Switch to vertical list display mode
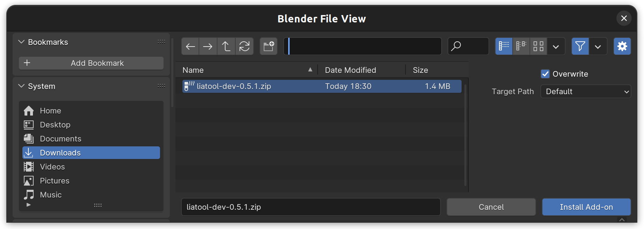 click(x=504, y=46)
